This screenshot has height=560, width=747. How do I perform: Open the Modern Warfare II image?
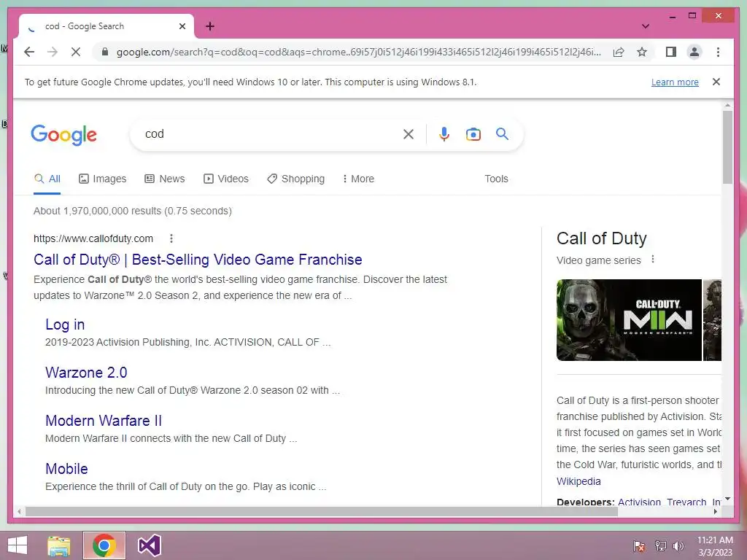[x=629, y=320]
